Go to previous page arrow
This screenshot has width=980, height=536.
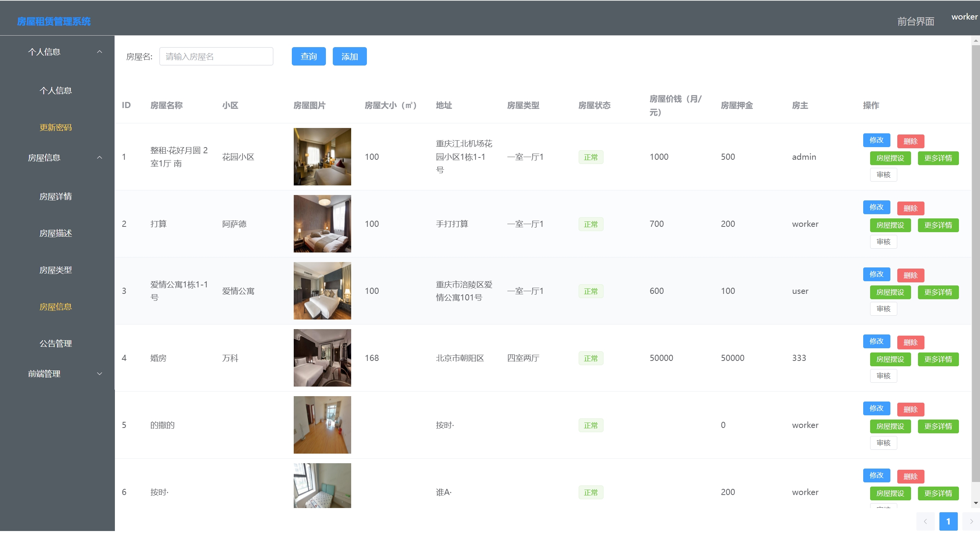point(925,521)
